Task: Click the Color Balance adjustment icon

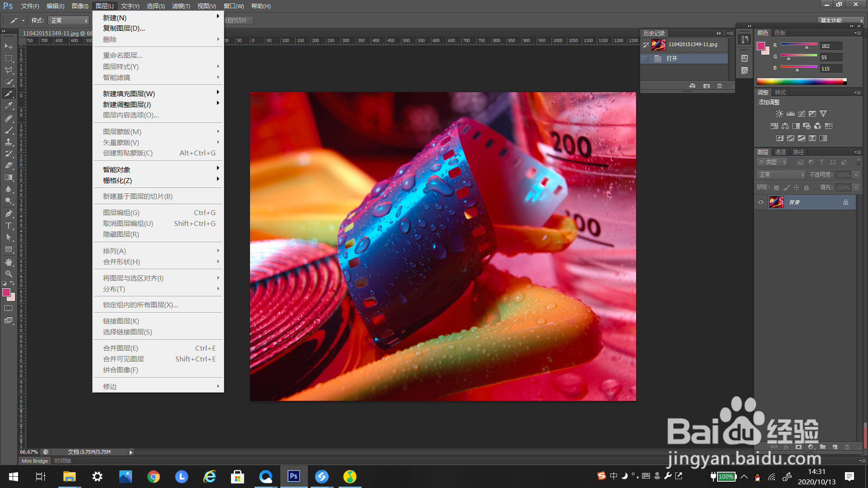Action: [785, 126]
